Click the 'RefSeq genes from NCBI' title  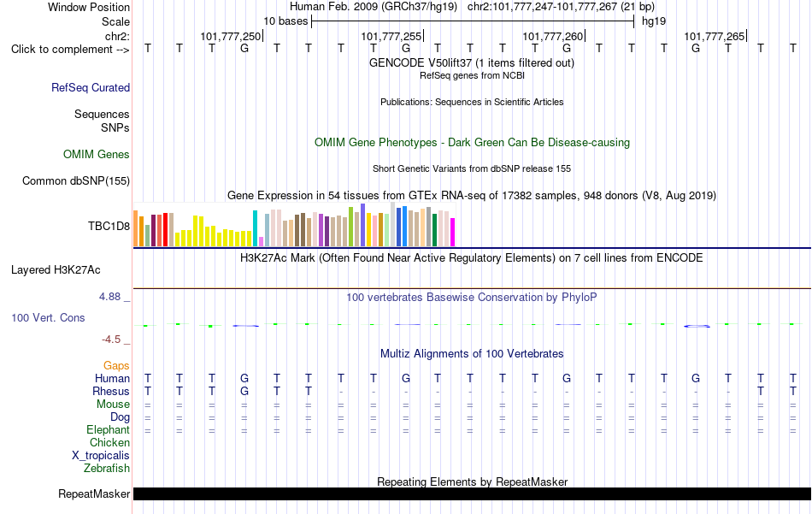point(472,75)
